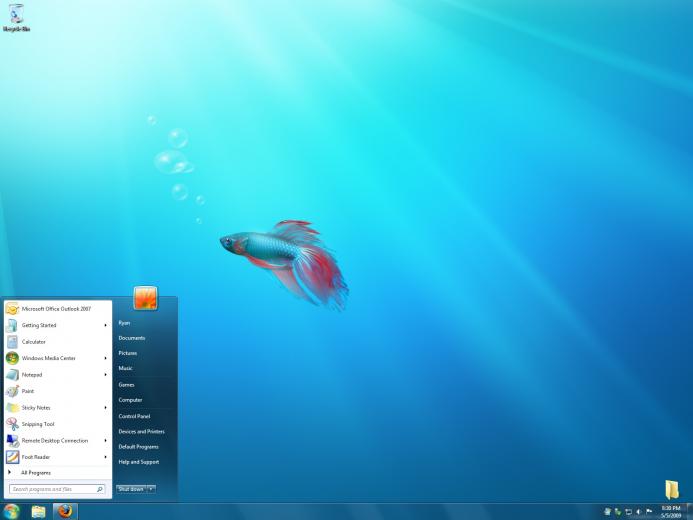This screenshot has height=520, width=693.
Task: Open Pictures library
Action: (128, 353)
